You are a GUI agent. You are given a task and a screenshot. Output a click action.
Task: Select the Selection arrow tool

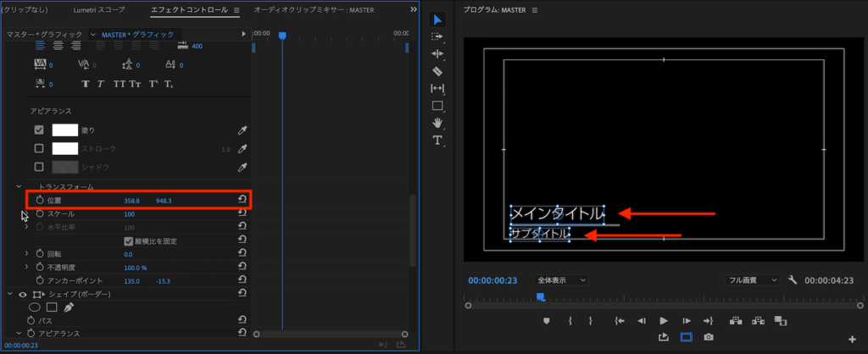[x=437, y=19]
